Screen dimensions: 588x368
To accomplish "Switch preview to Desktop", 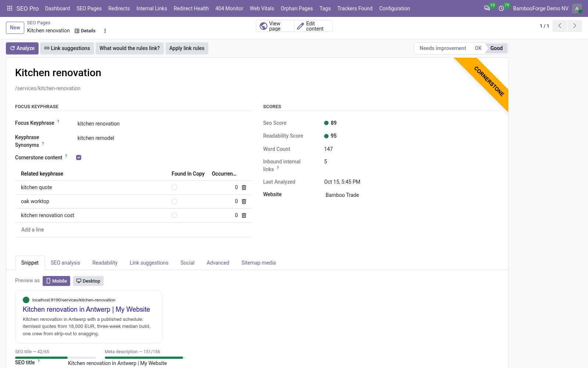I will tap(88, 281).
